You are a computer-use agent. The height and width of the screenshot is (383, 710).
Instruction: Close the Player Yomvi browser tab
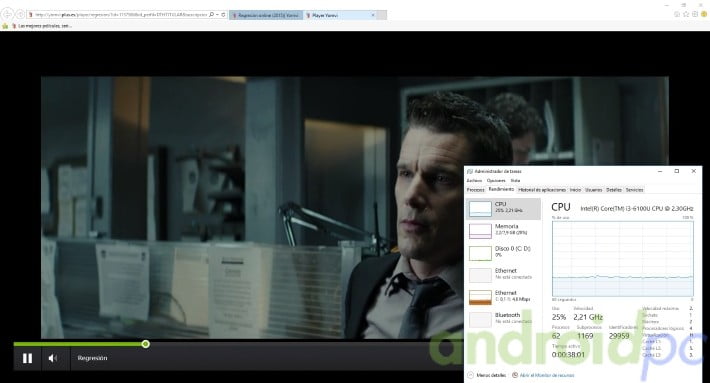(373, 15)
